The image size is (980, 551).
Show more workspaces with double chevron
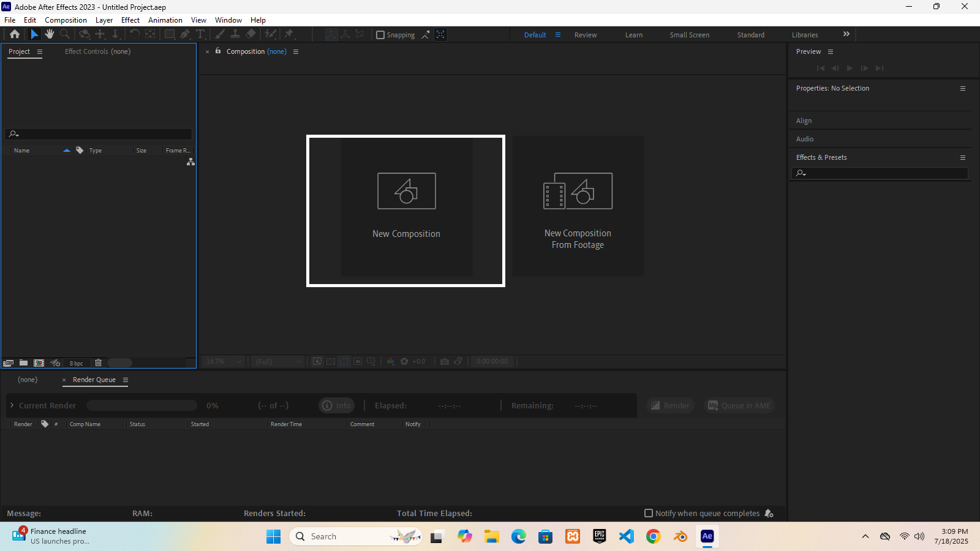point(846,34)
